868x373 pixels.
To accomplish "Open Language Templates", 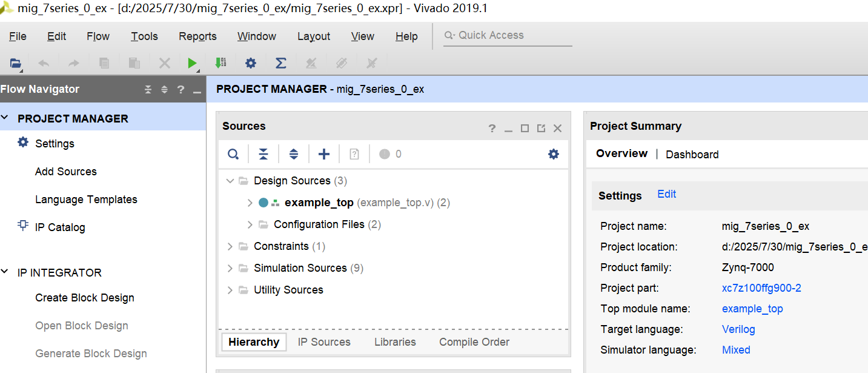I will pos(86,200).
